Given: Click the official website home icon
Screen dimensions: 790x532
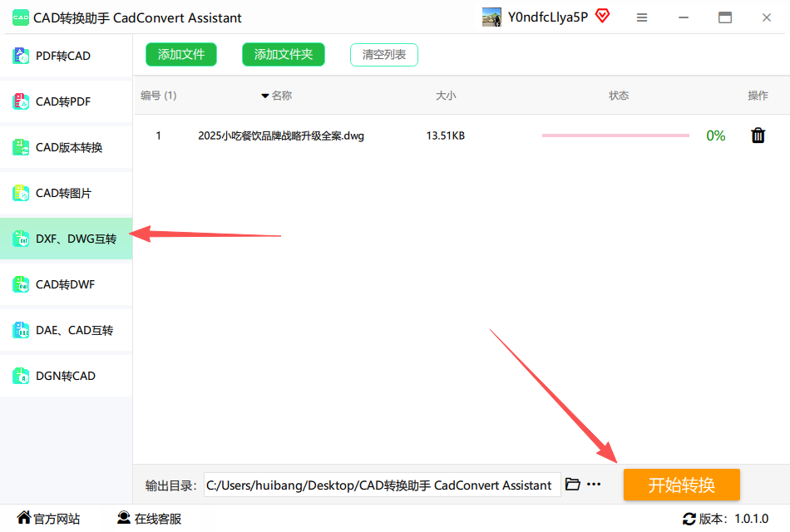Looking at the screenshot, I should pyautogui.click(x=24, y=518).
